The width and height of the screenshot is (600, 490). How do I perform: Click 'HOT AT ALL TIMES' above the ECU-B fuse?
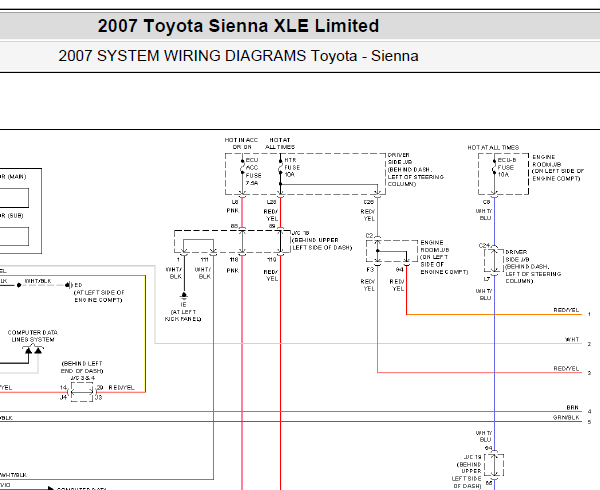(493, 147)
